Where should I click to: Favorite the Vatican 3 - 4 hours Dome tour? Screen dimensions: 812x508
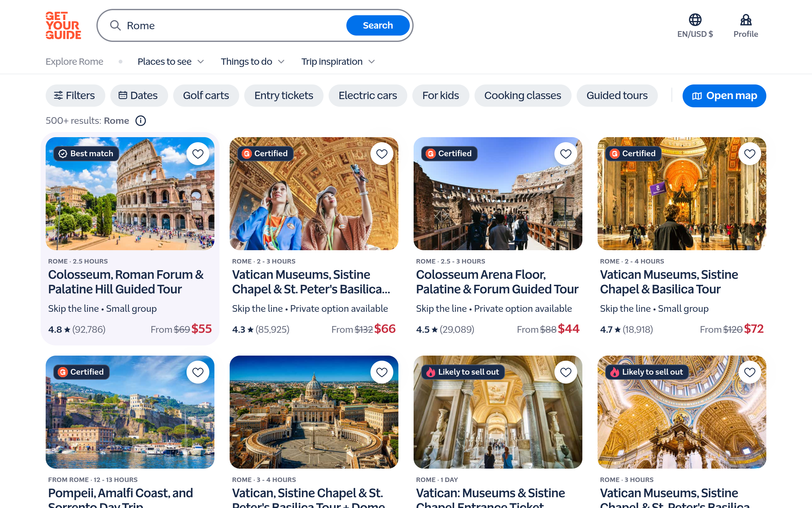point(382,372)
